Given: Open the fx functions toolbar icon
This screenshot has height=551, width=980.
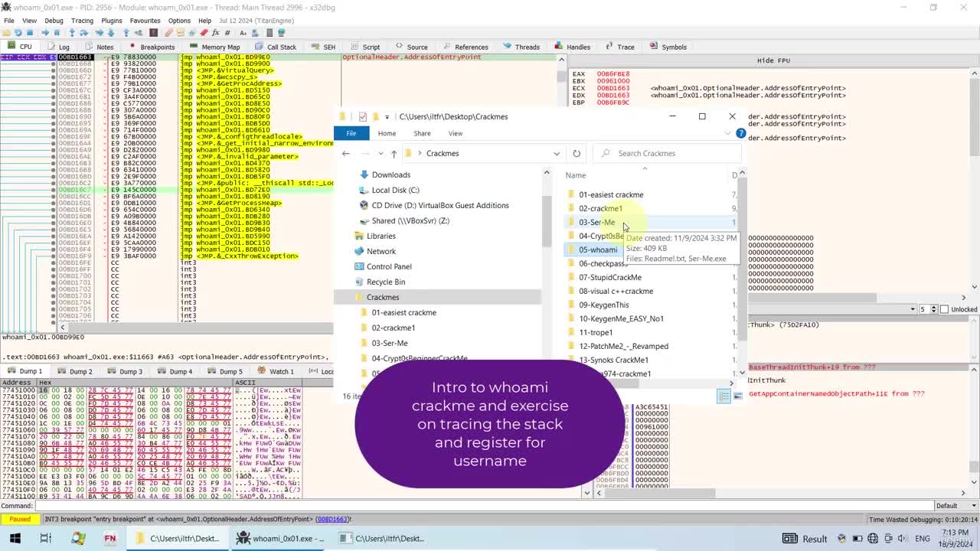Looking at the screenshot, I should [x=216, y=33].
